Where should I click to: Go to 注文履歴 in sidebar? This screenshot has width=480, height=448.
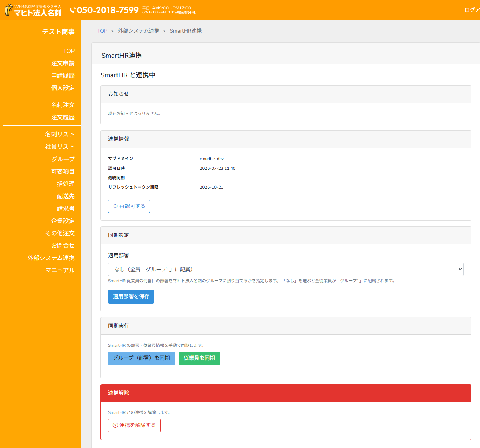63,117
